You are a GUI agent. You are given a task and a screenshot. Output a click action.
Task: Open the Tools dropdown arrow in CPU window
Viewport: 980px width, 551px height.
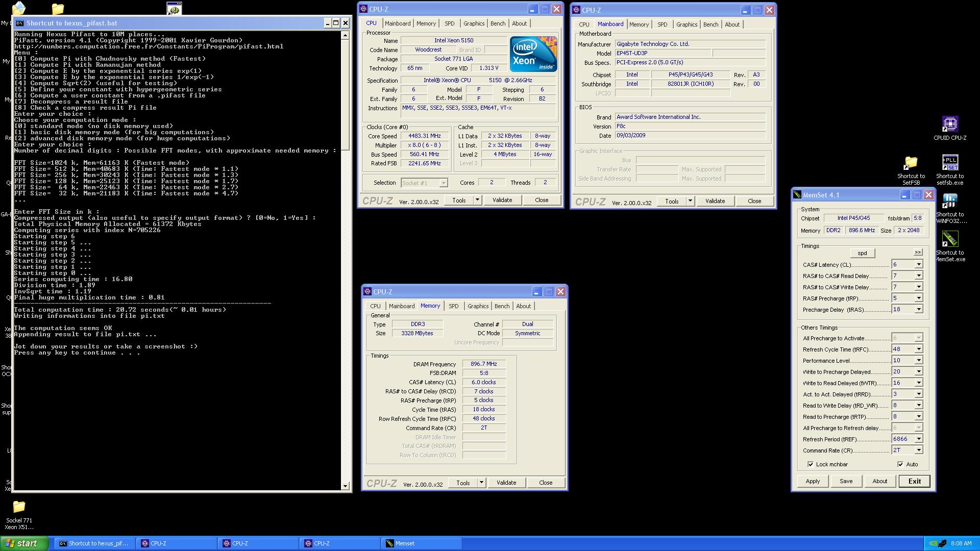pos(477,200)
